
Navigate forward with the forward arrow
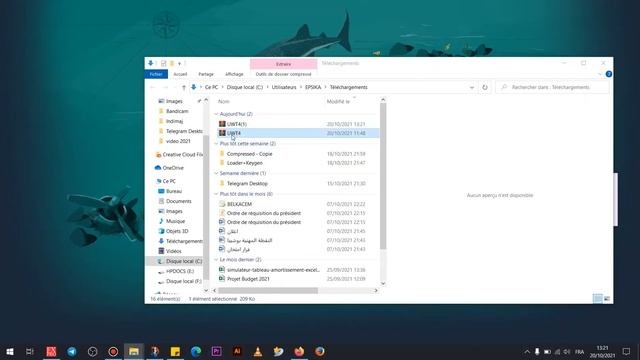point(165,87)
